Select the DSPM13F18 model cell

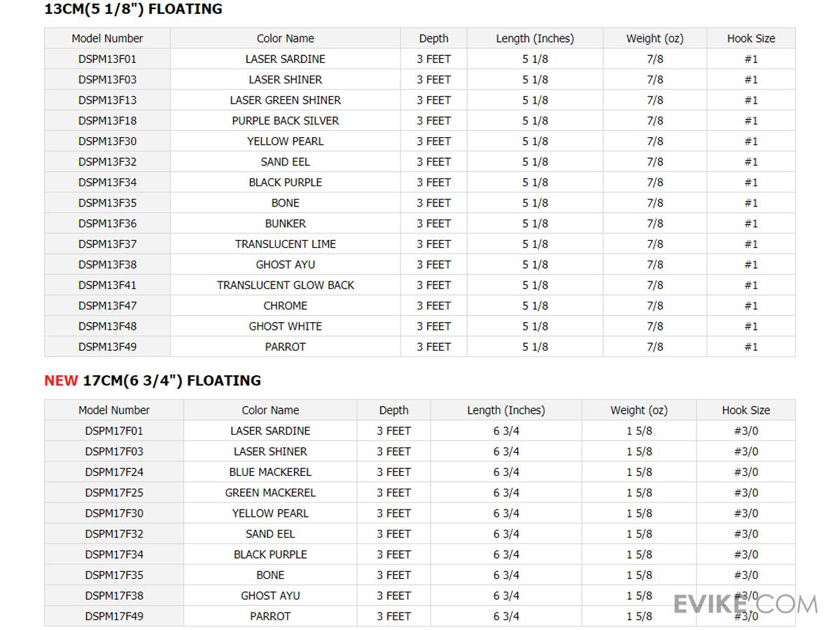click(107, 120)
